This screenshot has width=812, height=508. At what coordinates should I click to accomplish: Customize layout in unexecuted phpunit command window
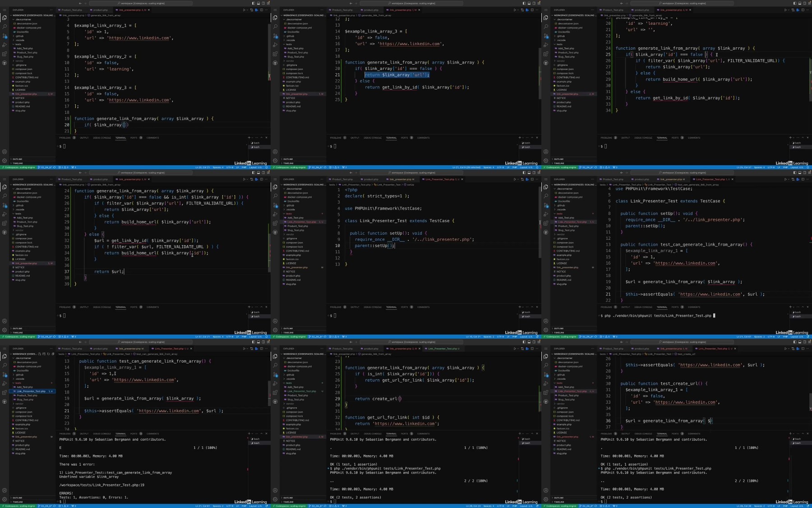(809, 172)
